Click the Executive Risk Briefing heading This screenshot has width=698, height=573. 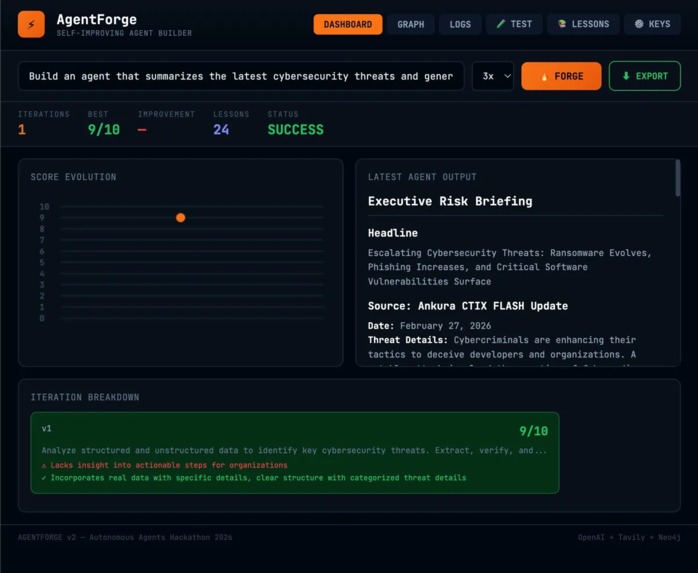point(450,201)
